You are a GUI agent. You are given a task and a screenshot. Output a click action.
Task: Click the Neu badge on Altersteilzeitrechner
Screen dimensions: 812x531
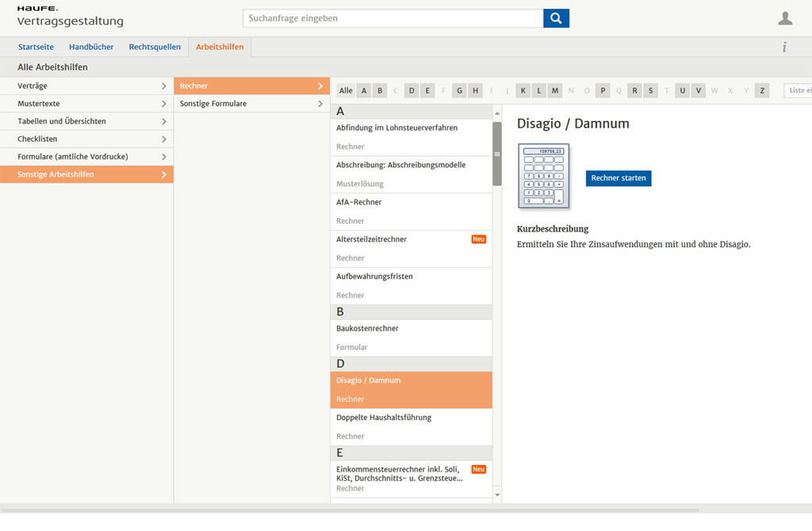point(478,239)
